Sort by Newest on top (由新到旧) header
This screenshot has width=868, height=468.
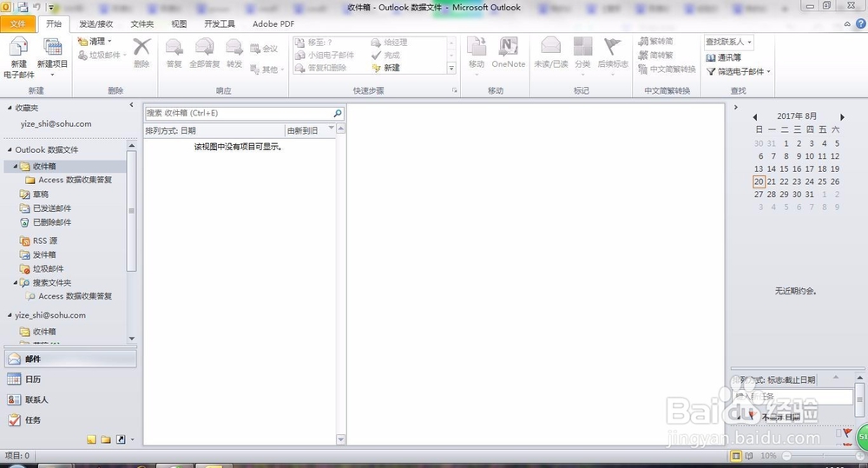[x=310, y=131]
